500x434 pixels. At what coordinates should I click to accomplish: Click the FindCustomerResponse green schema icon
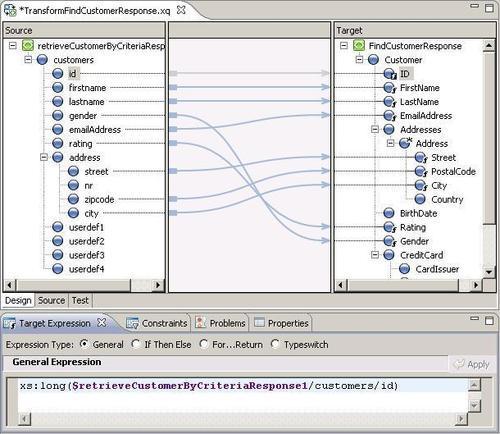359,45
